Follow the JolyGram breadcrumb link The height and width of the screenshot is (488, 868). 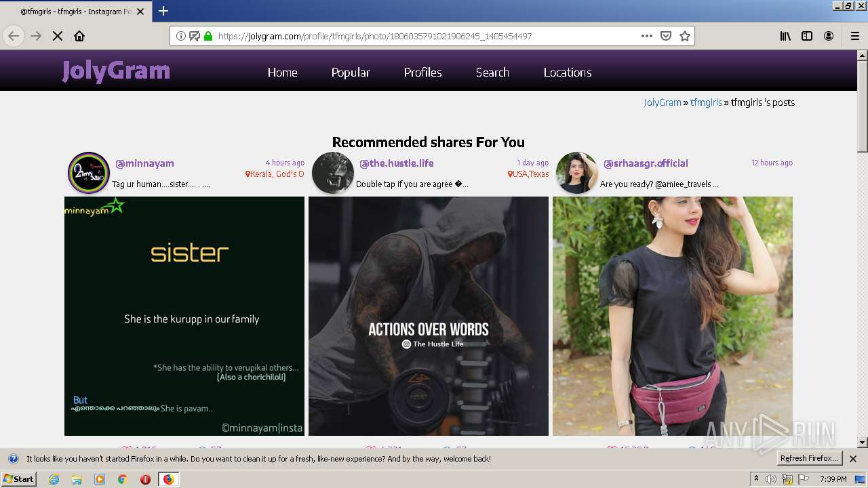coord(663,102)
